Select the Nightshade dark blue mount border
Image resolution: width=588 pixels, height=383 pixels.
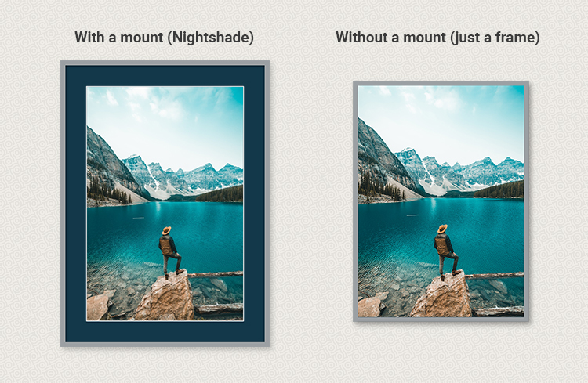point(75,204)
